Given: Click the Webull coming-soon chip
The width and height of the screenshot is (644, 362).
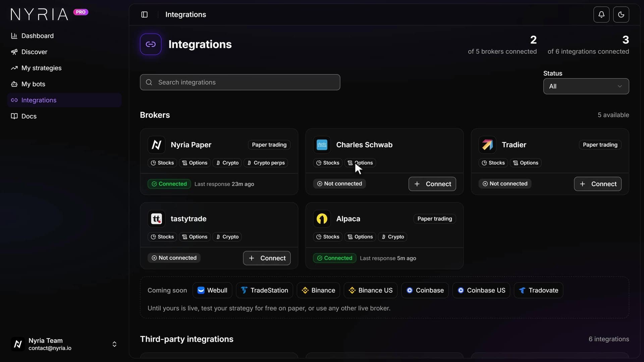Looking at the screenshot, I should pos(212,290).
